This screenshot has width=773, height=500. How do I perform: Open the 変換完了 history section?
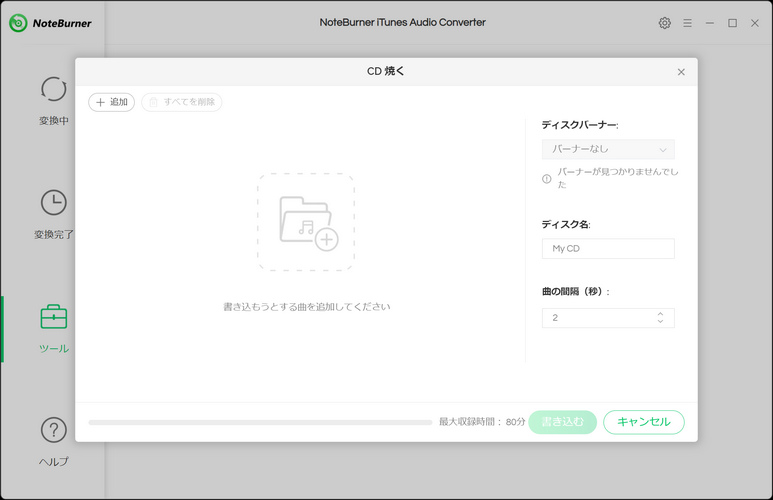(54, 214)
